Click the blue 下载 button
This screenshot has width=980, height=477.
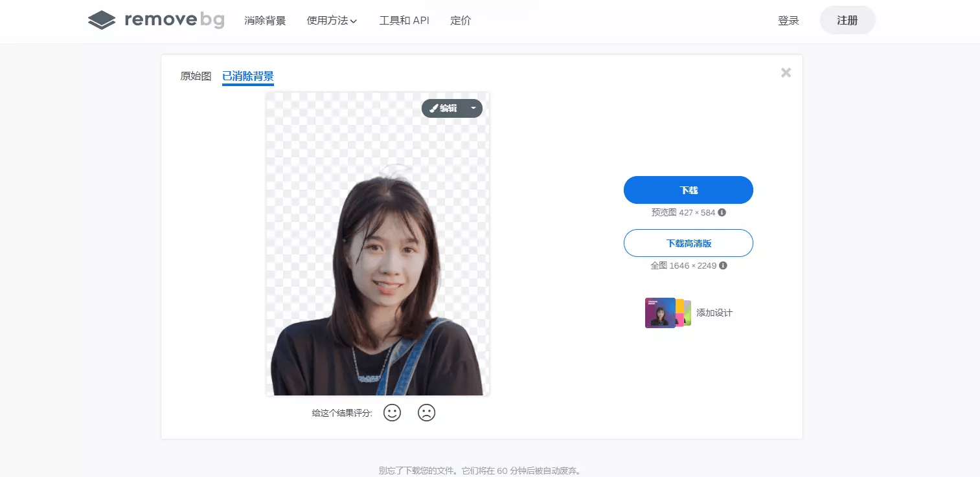tap(689, 190)
